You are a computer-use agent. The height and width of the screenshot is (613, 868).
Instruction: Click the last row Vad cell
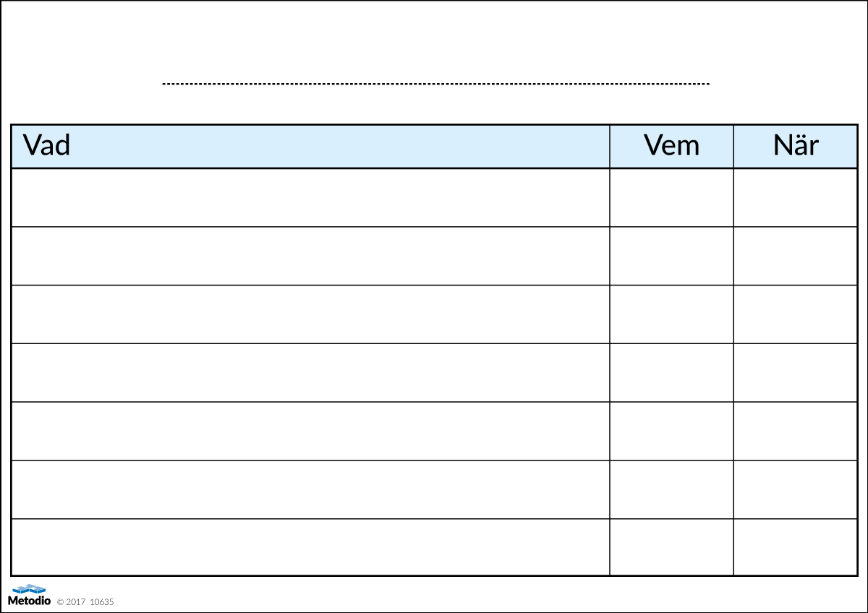tap(310, 547)
